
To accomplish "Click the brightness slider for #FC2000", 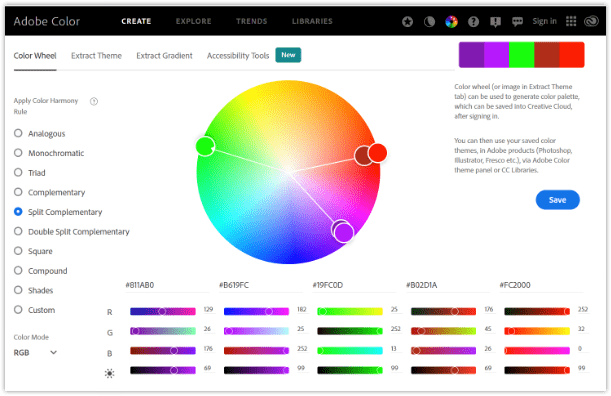I will (x=537, y=370).
